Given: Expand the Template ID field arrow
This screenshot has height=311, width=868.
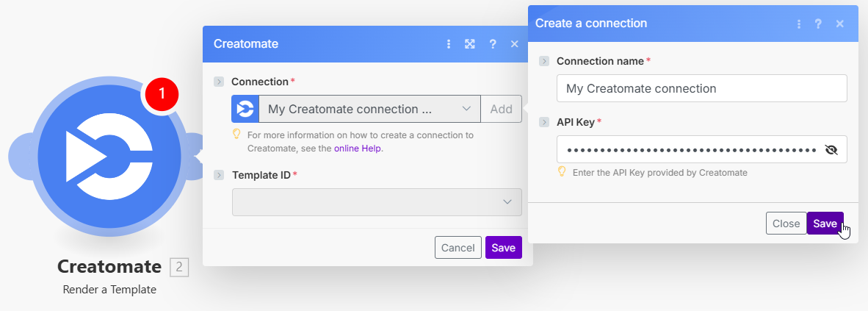Looking at the screenshot, I should [219, 175].
